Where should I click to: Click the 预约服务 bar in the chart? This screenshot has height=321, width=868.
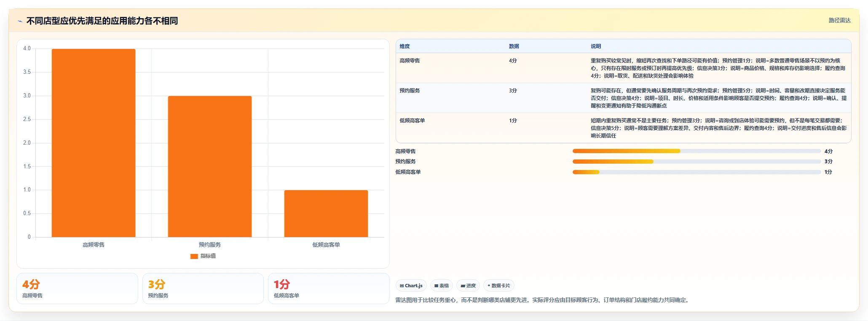(210, 167)
